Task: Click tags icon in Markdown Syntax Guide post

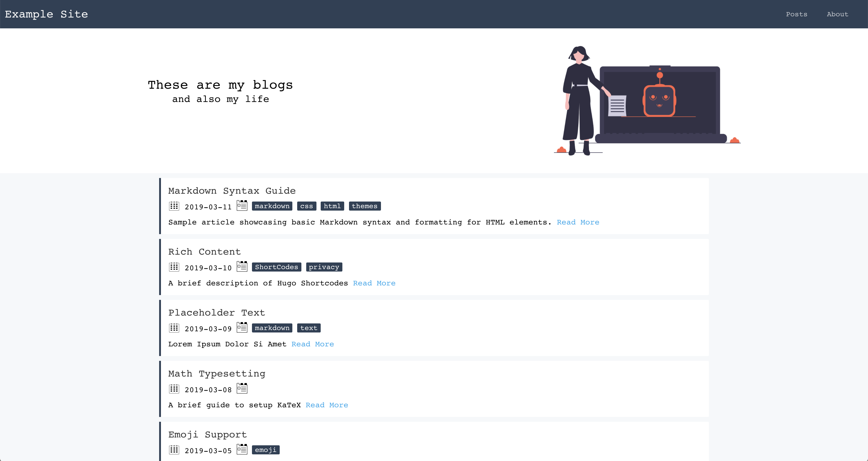Action: coord(242,205)
